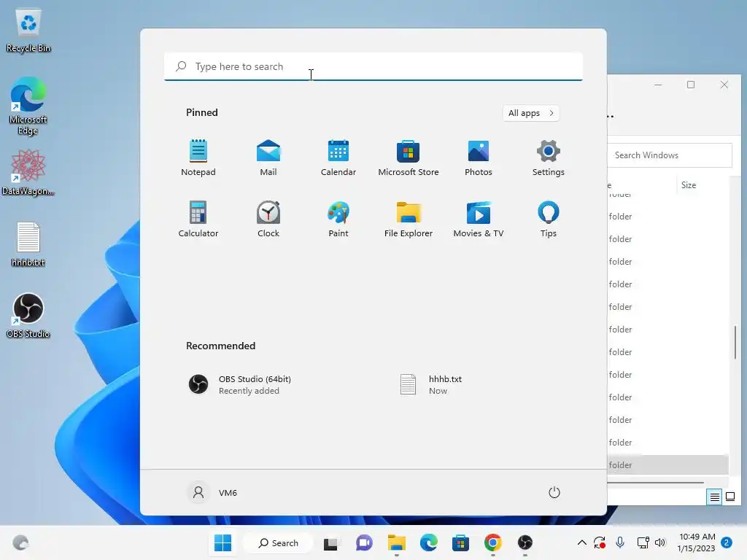747x560 pixels.
Task: Open the clock and date flyout
Action: click(x=696, y=542)
